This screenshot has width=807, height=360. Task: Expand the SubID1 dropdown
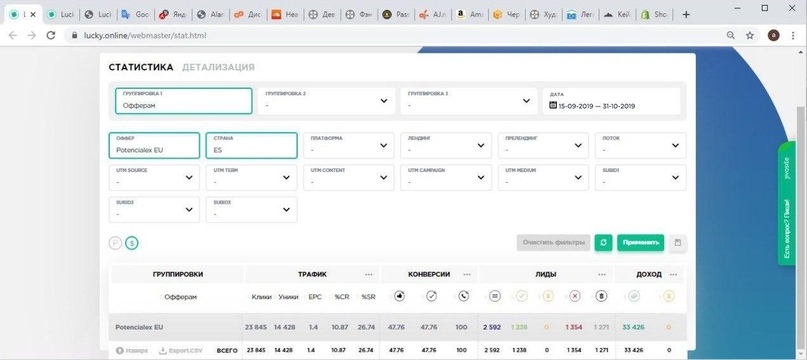click(x=640, y=177)
